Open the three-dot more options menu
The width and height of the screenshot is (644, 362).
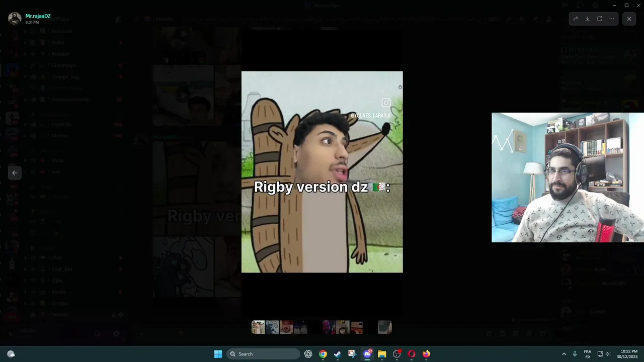pyautogui.click(x=612, y=19)
